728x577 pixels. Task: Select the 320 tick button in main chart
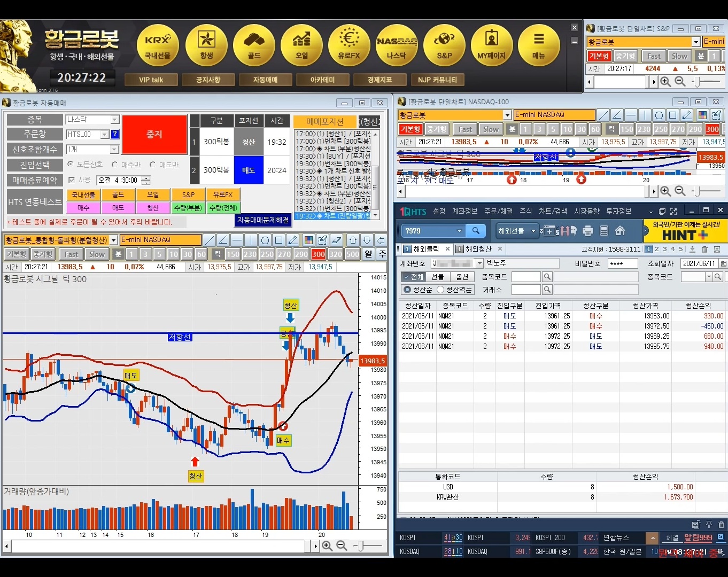(x=335, y=254)
